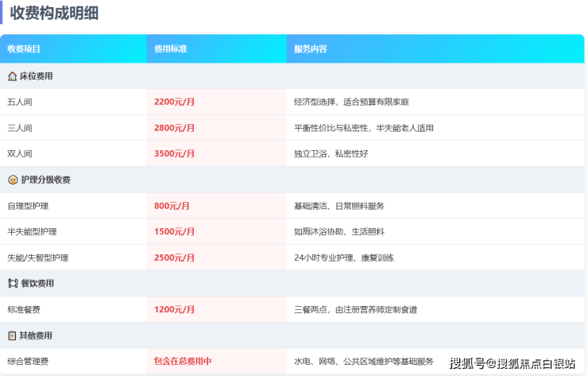The height and width of the screenshot is (376, 588).
Task: Select the 收费项目 column header
Action: click(24, 48)
